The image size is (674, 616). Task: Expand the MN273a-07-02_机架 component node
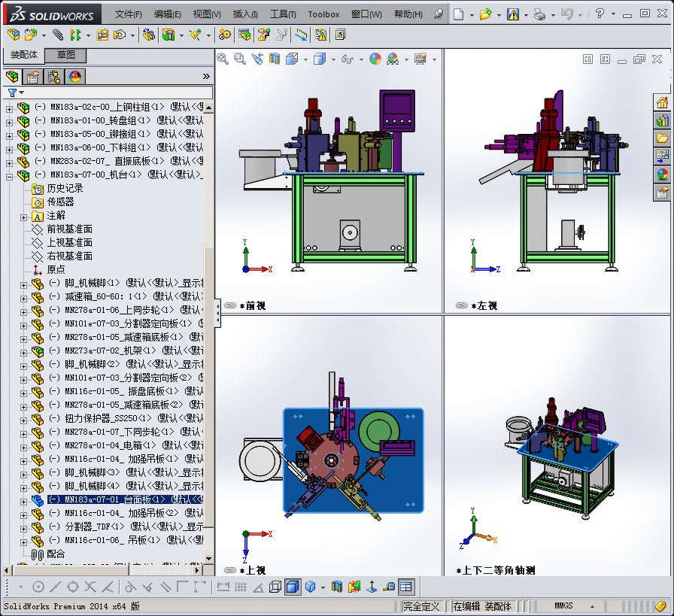23,353
